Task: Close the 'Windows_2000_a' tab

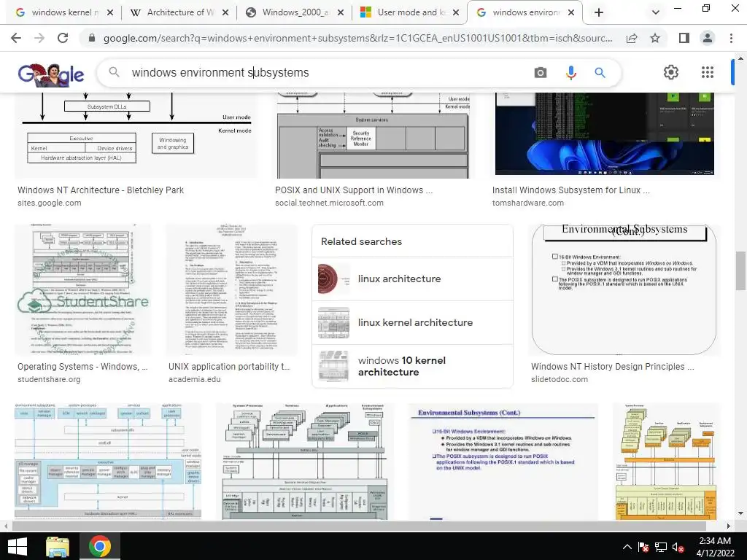Action: point(341,12)
